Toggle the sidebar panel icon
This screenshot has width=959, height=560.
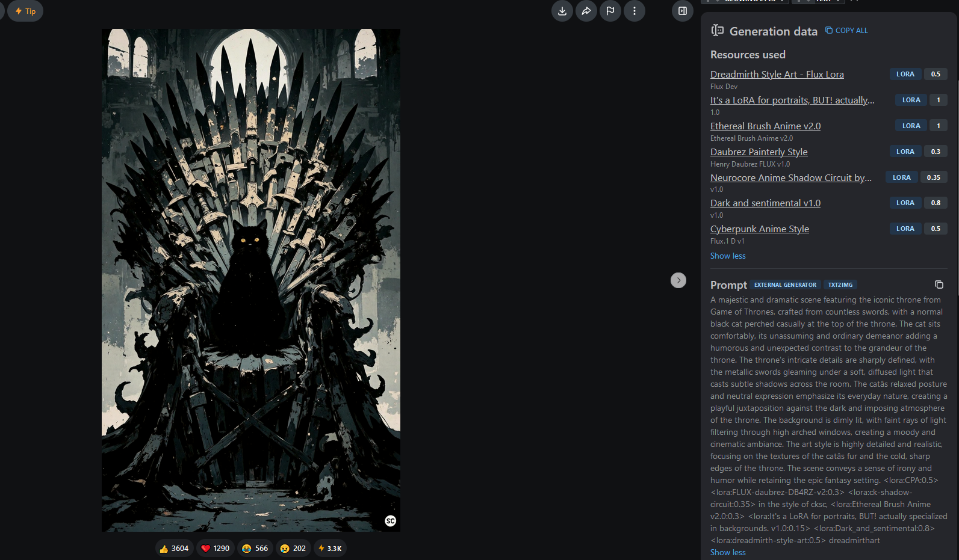pos(682,11)
